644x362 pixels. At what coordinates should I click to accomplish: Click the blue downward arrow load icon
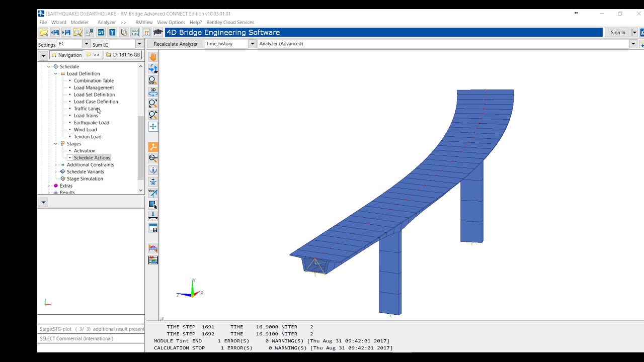(x=153, y=216)
